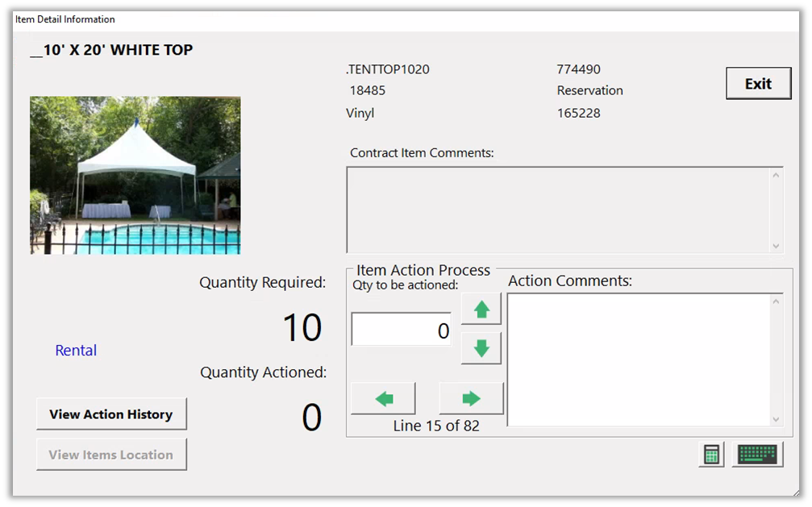Click the blue Rental label
This screenshot has width=812, height=507.
76,351
